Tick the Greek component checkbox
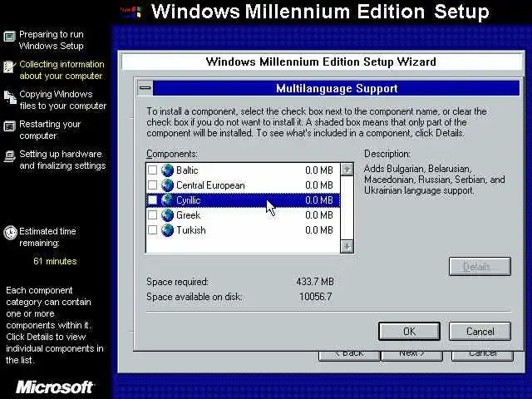 [x=153, y=214]
